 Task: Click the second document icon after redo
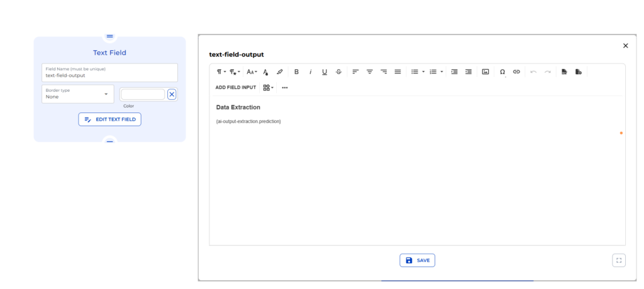[x=579, y=72]
